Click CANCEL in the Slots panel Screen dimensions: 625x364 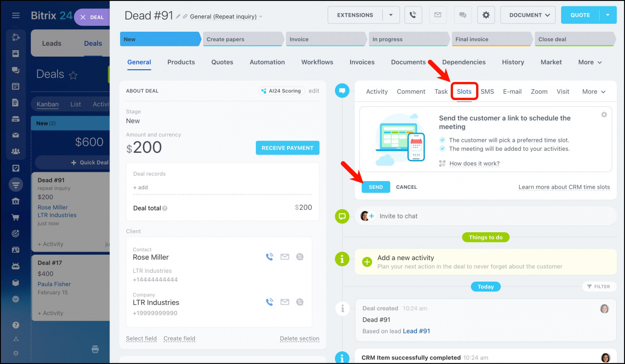tap(406, 187)
